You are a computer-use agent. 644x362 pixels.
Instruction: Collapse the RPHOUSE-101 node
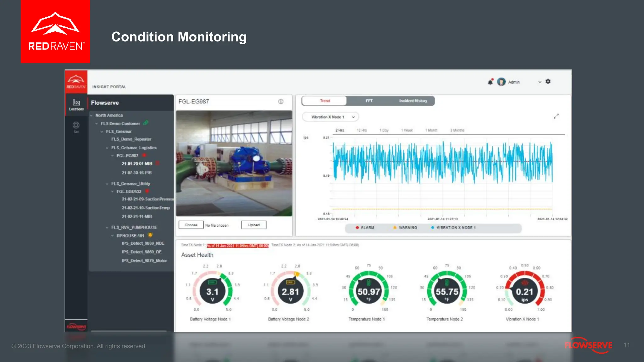click(112, 236)
